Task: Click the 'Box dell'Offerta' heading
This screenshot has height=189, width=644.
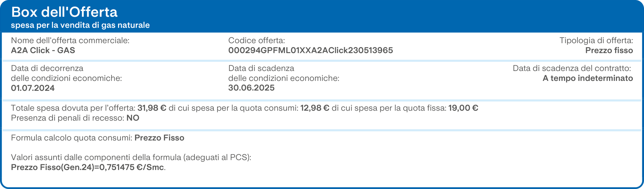Action: click(64, 12)
